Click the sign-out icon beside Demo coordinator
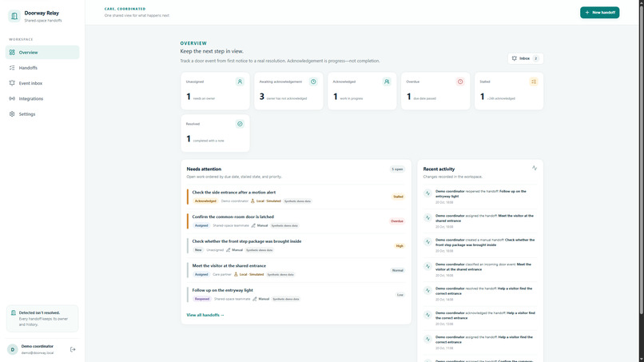The width and height of the screenshot is (644, 362). pyautogui.click(x=73, y=349)
